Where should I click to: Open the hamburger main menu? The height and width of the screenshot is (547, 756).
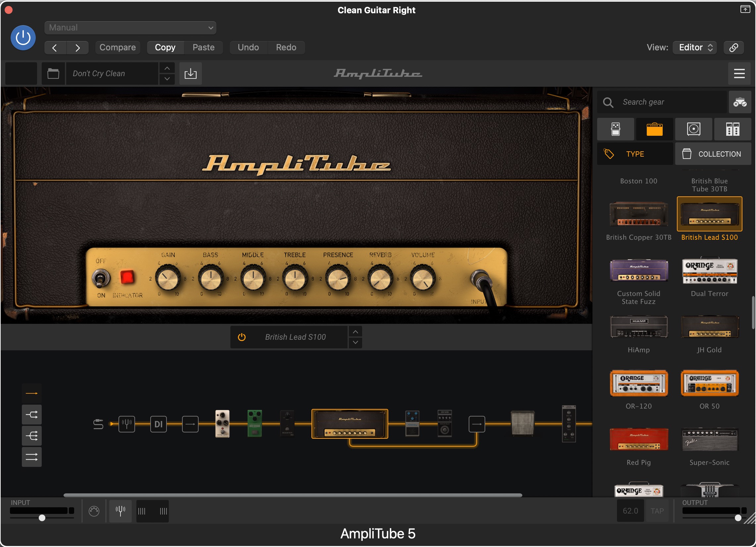tap(739, 74)
